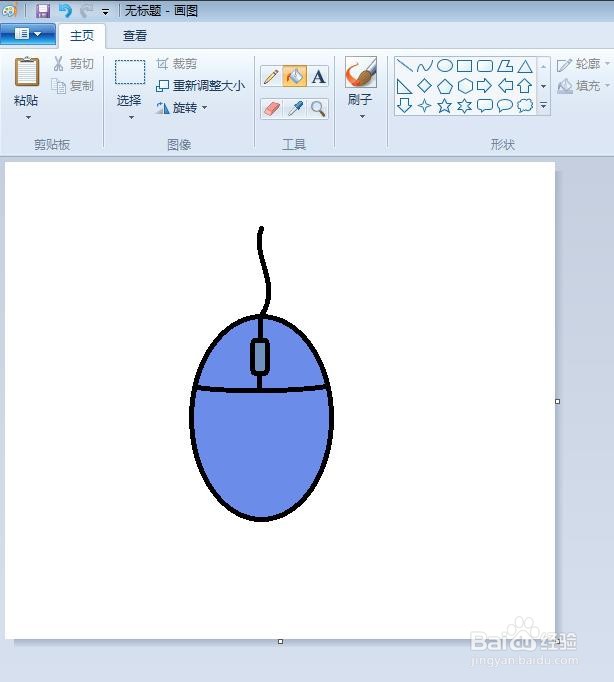614x682 pixels.
Task: Open the 轮廓 outline dropdown
Action: click(583, 64)
